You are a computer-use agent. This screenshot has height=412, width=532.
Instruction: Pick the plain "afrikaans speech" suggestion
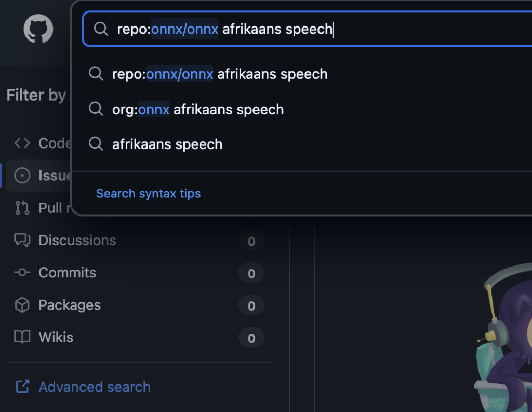[167, 144]
